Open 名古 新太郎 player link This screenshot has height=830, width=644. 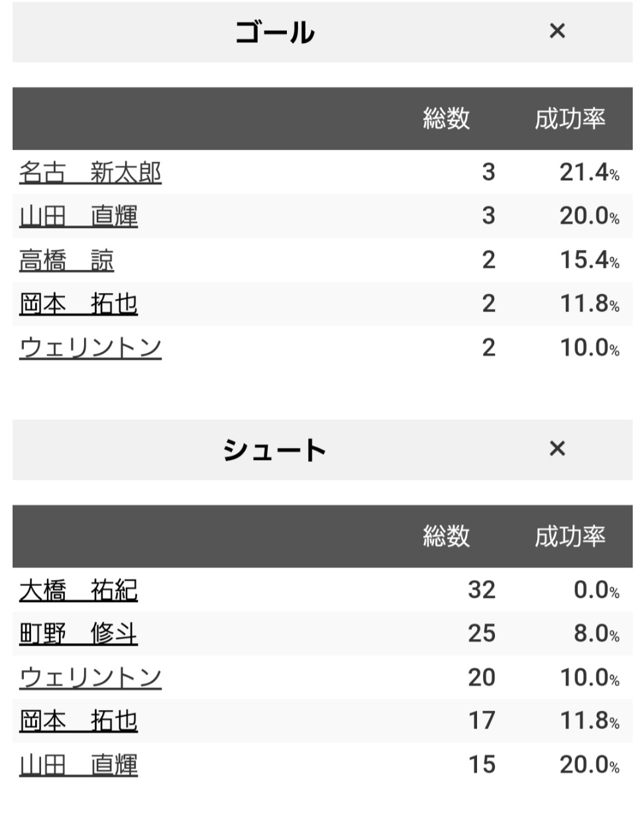(x=90, y=172)
